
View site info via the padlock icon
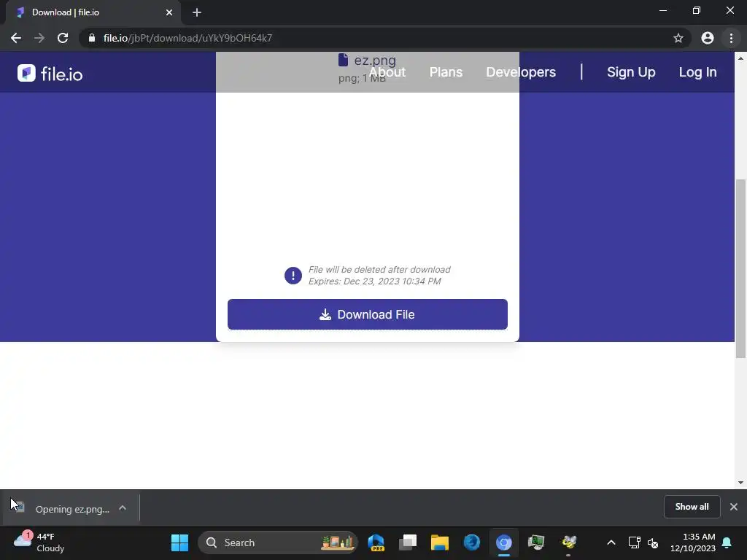[x=92, y=38]
